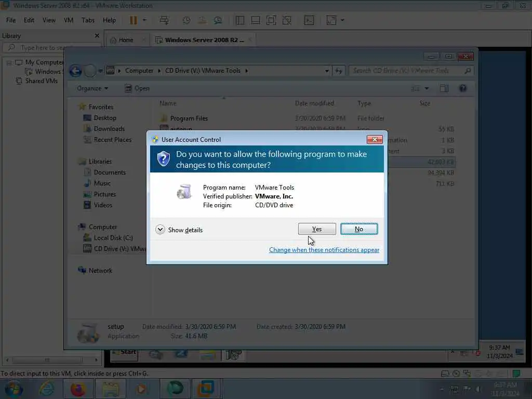Open the address bar history dropdown
Image resolution: width=532 pixels, height=399 pixels.
[x=327, y=71]
